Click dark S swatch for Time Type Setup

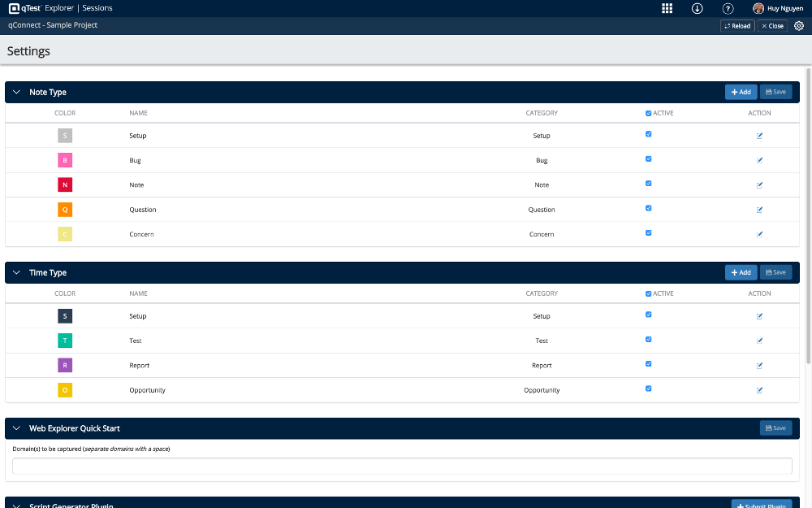pyautogui.click(x=65, y=316)
